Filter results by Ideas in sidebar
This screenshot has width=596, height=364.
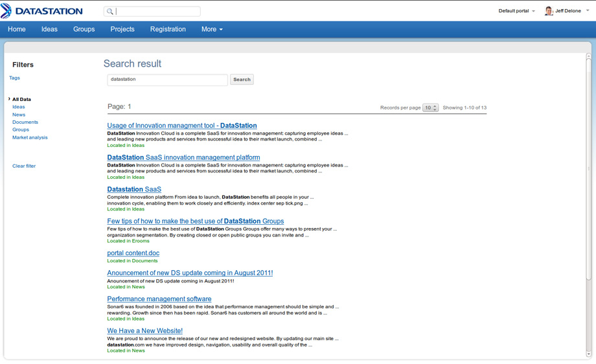coord(19,107)
